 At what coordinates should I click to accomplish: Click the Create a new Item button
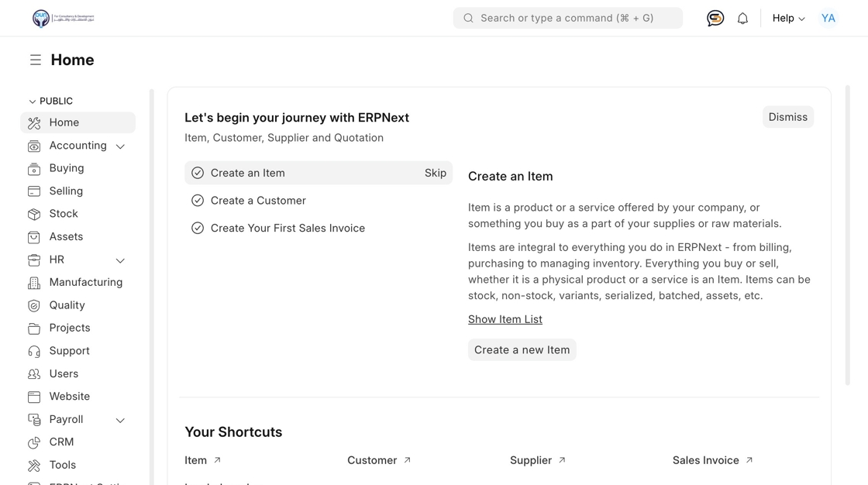pos(522,350)
